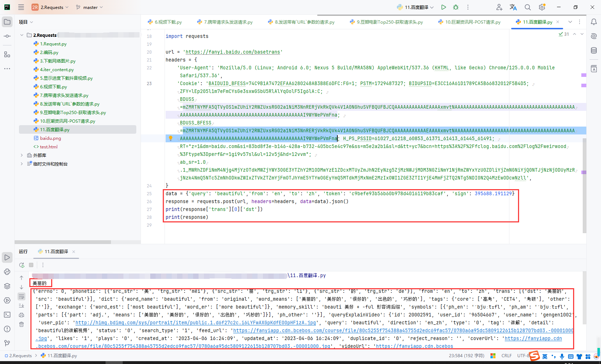Expand the 2.Requests project dropdown
The height and width of the screenshot is (364, 601).
click(50, 7)
